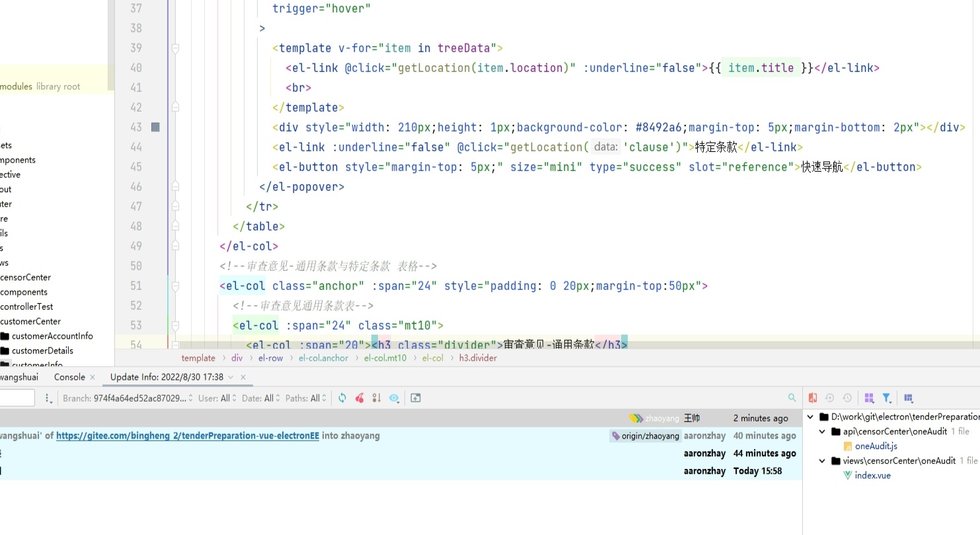Screen dimensions: 980x535
Task: Click the commit log search input field
Action: click(17, 398)
